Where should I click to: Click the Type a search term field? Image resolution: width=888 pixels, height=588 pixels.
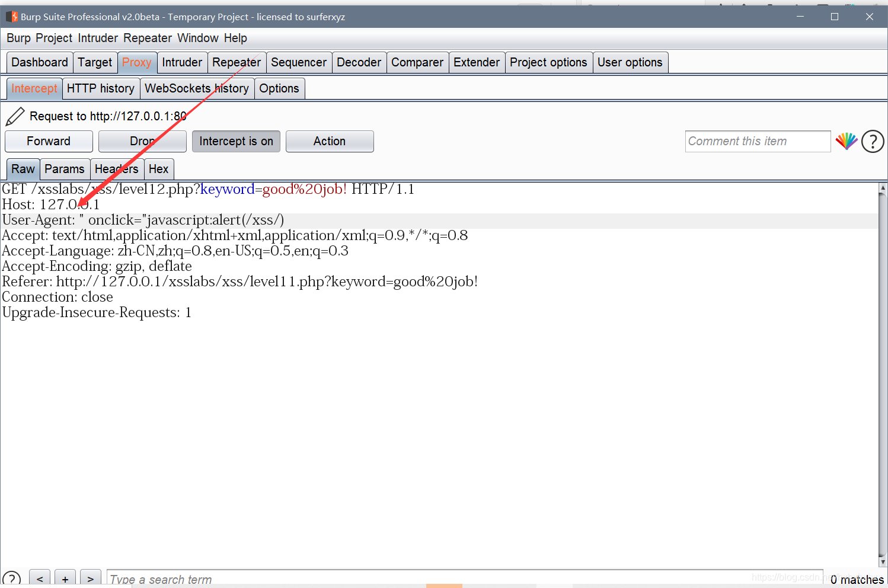tap(465, 579)
